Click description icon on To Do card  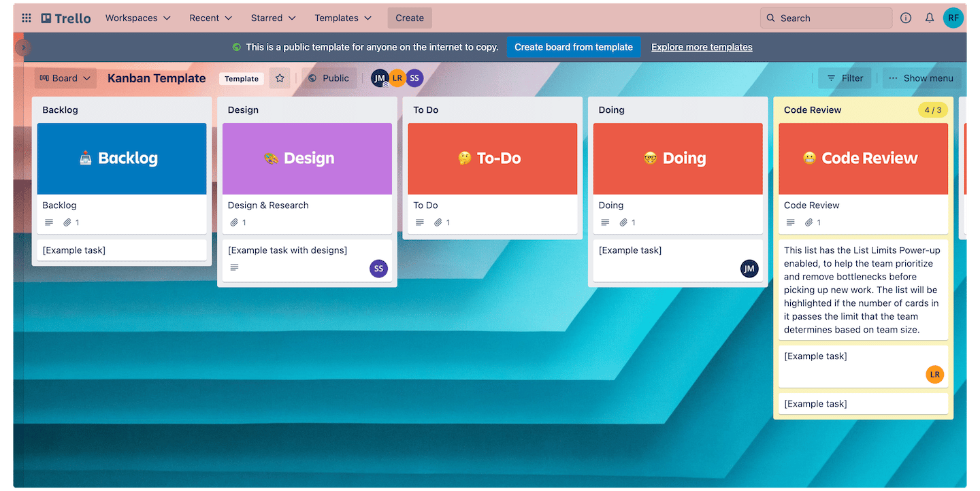[x=419, y=222]
